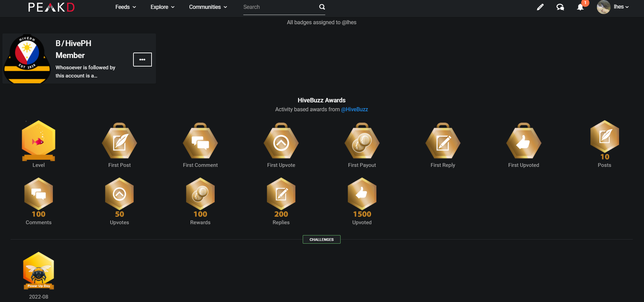Click the pencil compose post icon
Image resolution: width=644 pixels, height=302 pixels.
[x=540, y=7]
